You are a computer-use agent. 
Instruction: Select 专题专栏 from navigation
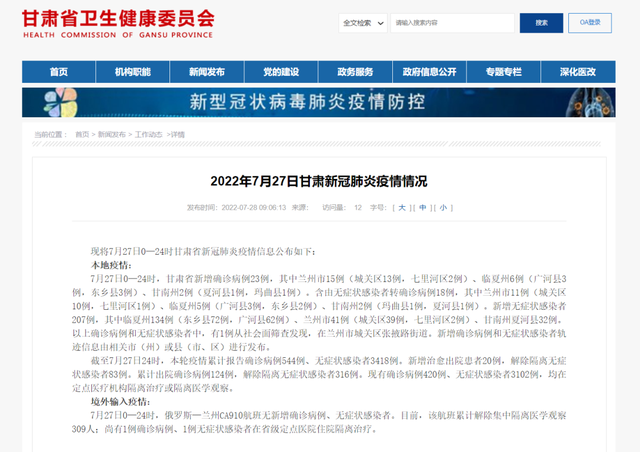503,72
